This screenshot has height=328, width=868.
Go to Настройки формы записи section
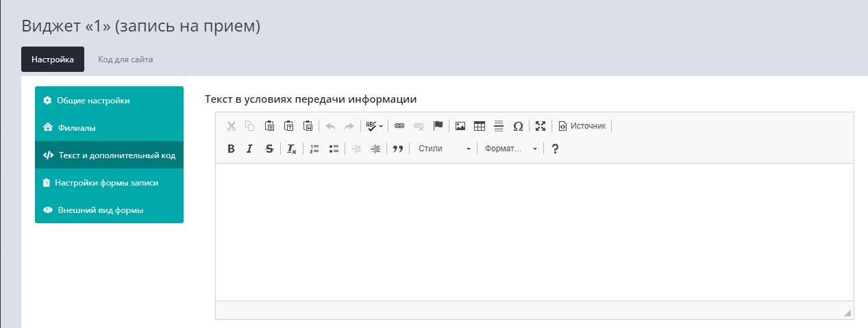coord(107,183)
